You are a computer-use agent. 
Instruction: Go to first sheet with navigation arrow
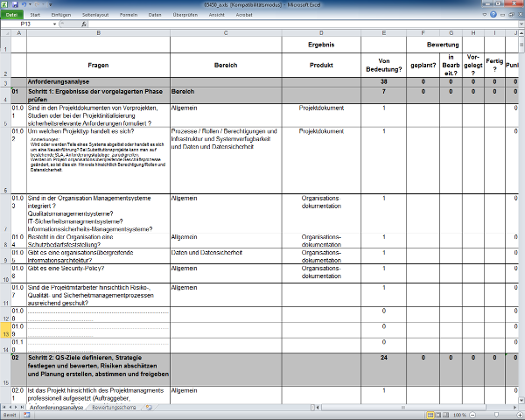click(3, 408)
